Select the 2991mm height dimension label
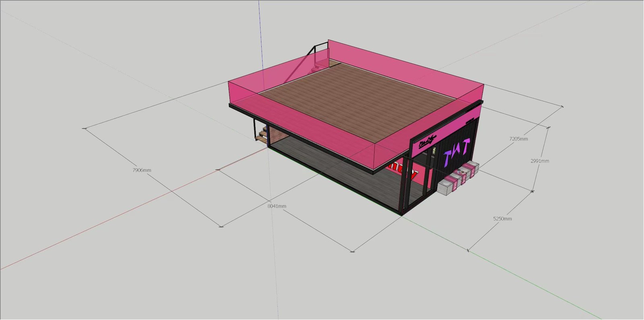This screenshot has height=320, width=644. (539, 161)
